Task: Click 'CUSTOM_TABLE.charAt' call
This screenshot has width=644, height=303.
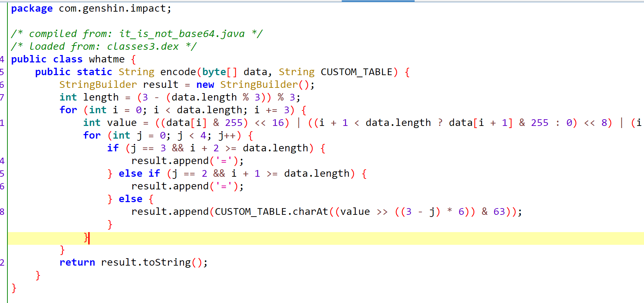Action: click(271, 212)
